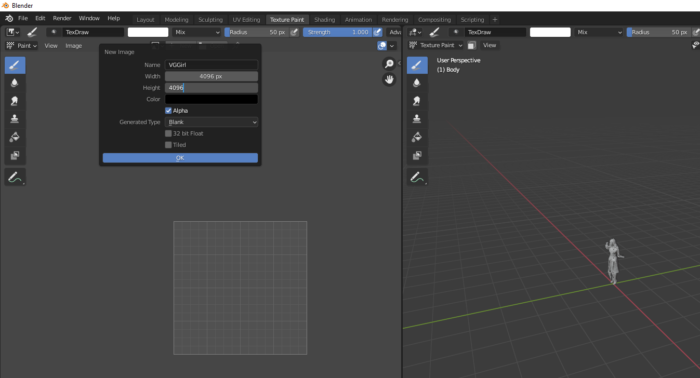The image size is (700, 378).
Task: Click the black Color swatch in New Image
Action: pyautogui.click(x=211, y=99)
